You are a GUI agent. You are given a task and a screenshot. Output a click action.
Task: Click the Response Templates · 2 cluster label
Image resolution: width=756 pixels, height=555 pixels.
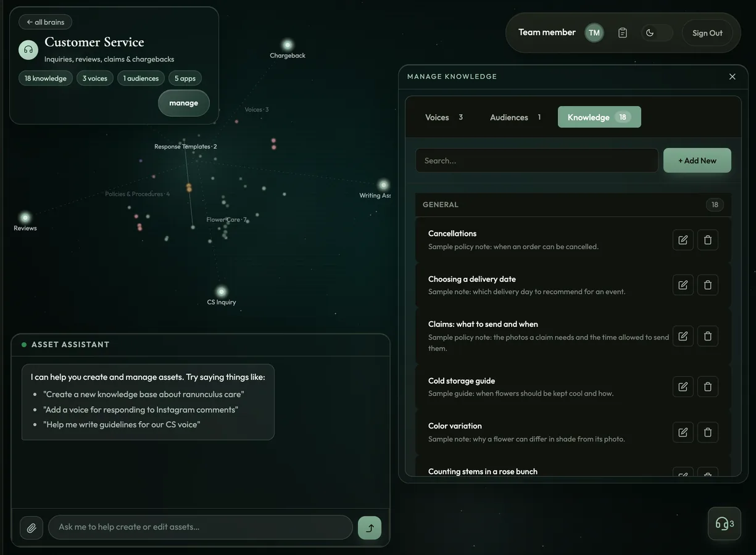[186, 147]
